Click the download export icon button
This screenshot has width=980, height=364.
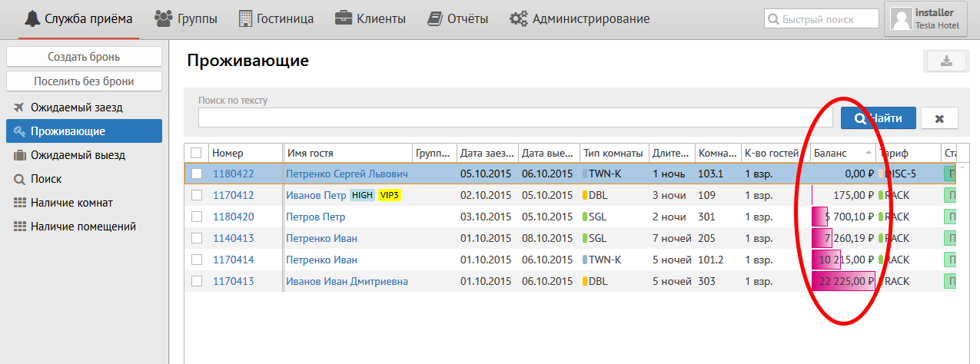[x=946, y=61]
